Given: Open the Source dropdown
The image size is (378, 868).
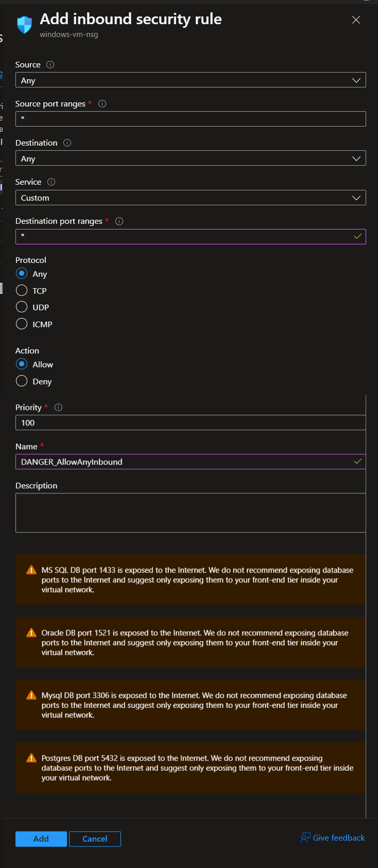Looking at the screenshot, I should [x=191, y=80].
